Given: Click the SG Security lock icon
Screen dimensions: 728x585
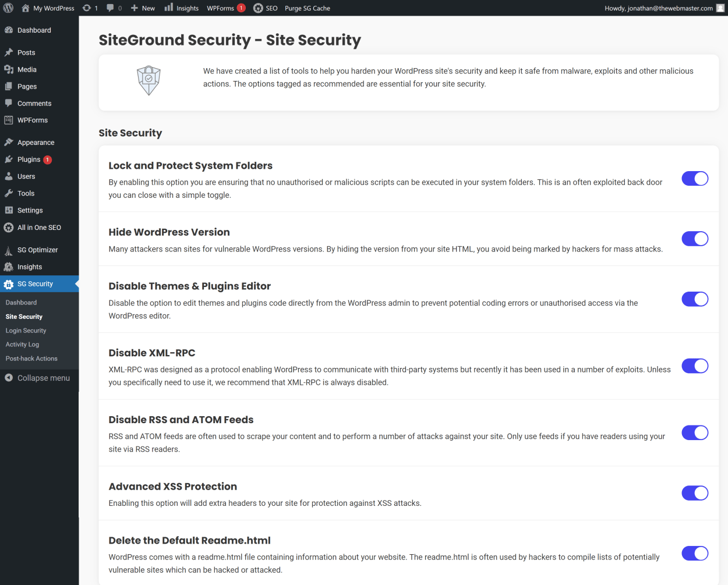Looking at the screenshot, I should click(x=9, y=284).
